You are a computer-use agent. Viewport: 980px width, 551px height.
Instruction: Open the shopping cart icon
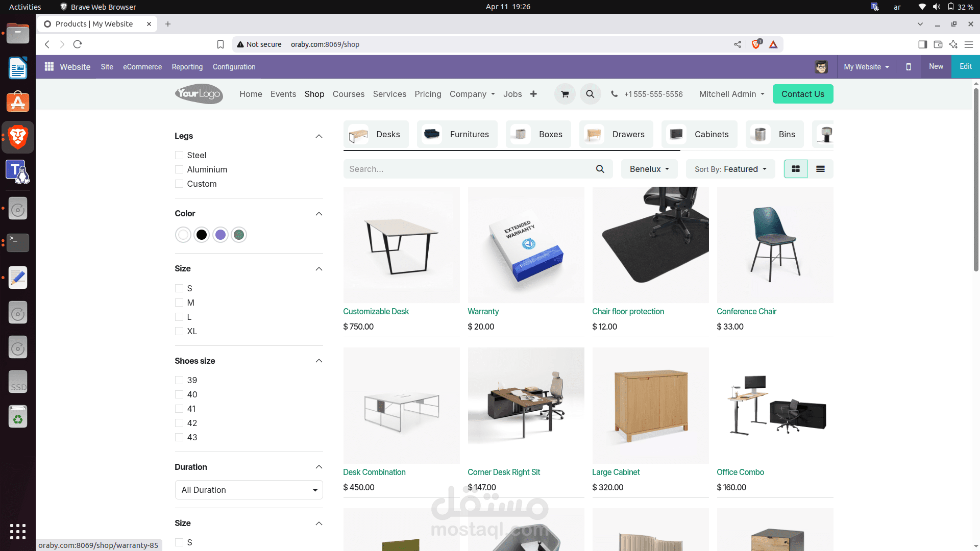(565, 94)
